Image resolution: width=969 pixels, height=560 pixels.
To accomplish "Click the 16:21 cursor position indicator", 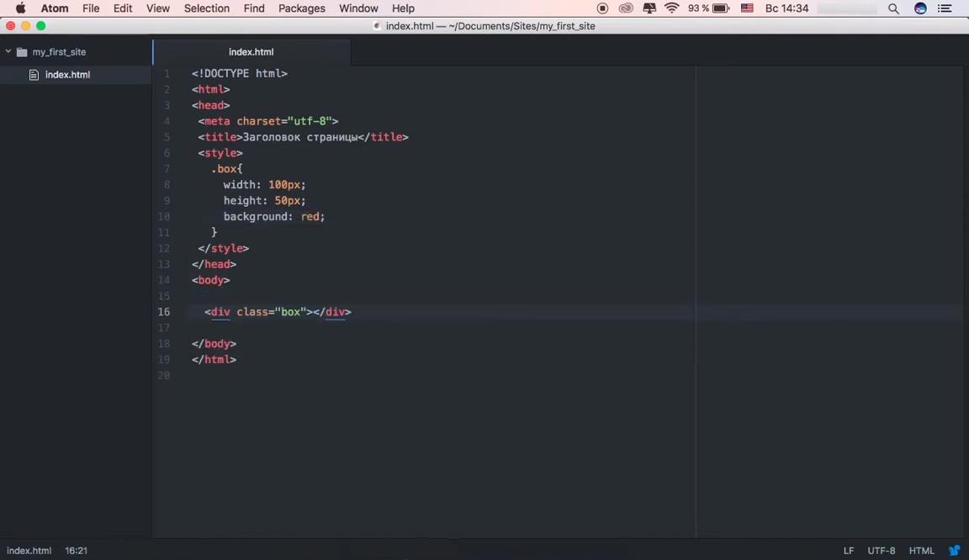I will pyautogui.click(x=76, y=551).
